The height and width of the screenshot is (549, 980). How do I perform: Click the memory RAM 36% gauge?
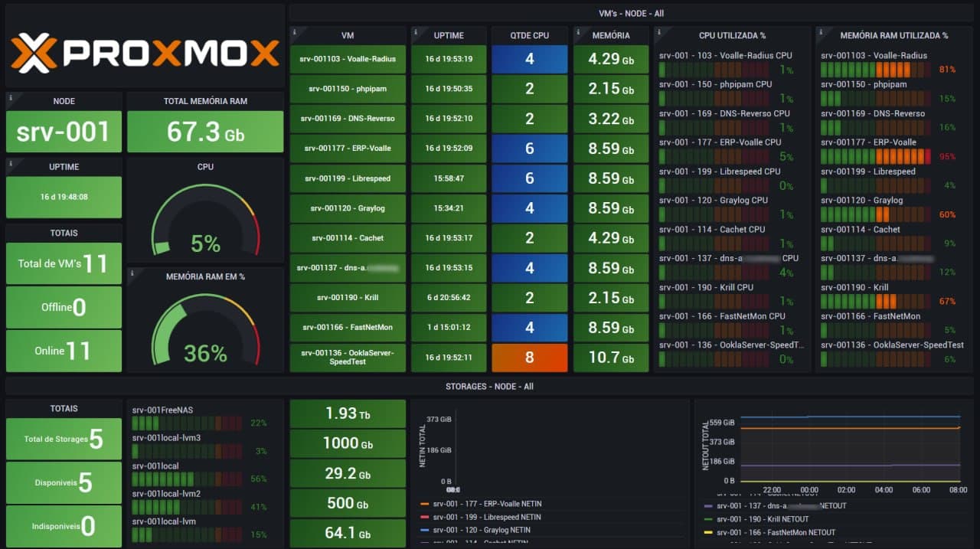click(x=205, y=329)
